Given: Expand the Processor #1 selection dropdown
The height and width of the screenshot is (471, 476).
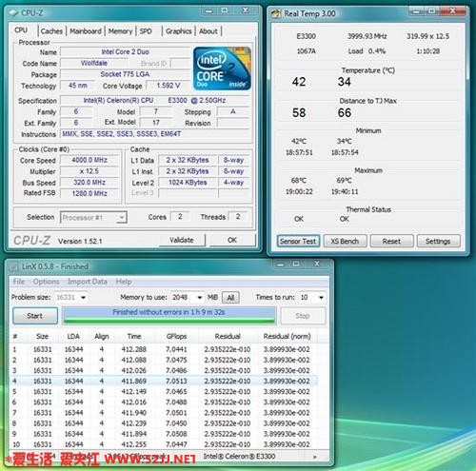Looking at the screenshot, I should pos(122,218).
